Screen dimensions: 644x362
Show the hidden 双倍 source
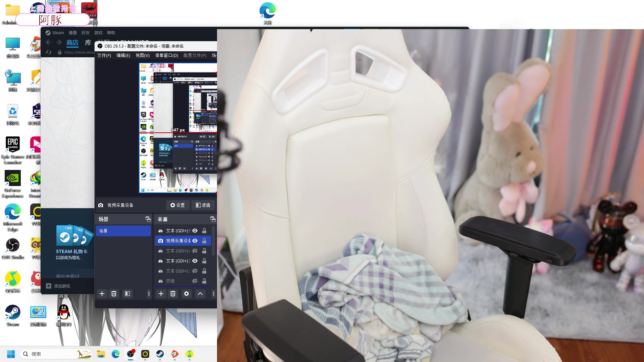click(195, 281)
